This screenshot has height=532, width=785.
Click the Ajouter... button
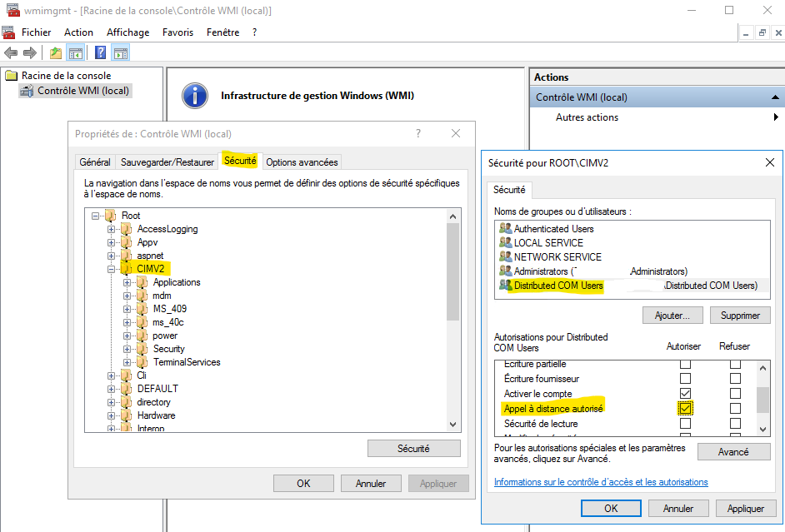pyautogui.click(x=672, y=316)
